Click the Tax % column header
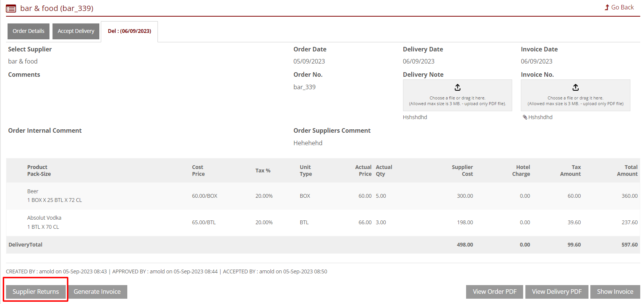Image resolution: width=644 pixels, height=304 pixels. click(263, 171)
